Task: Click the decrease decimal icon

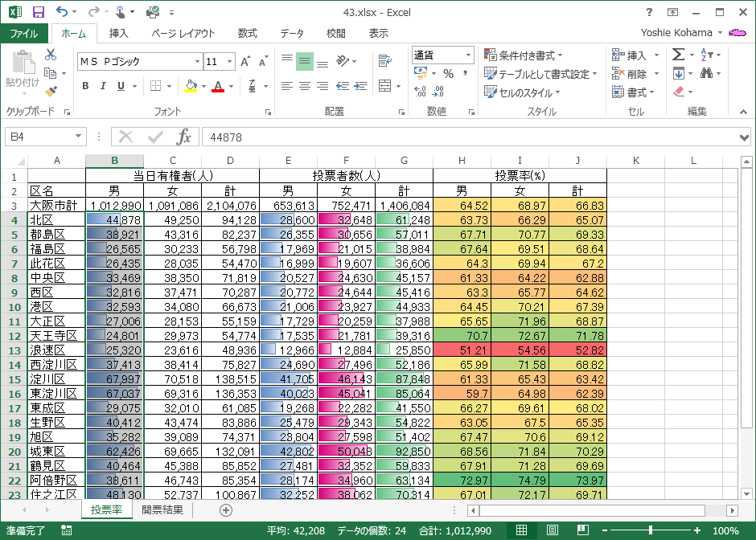Action: (x=438, y=91)
